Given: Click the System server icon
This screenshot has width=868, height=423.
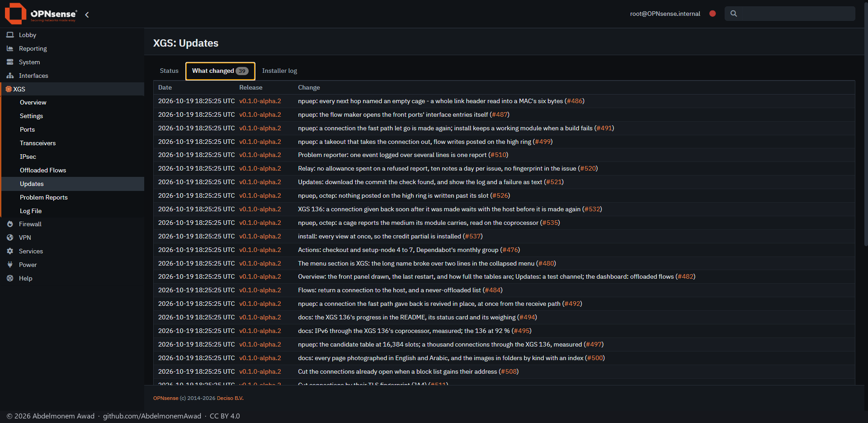Looking at the screenshot, I should click(x=10, y=62).
